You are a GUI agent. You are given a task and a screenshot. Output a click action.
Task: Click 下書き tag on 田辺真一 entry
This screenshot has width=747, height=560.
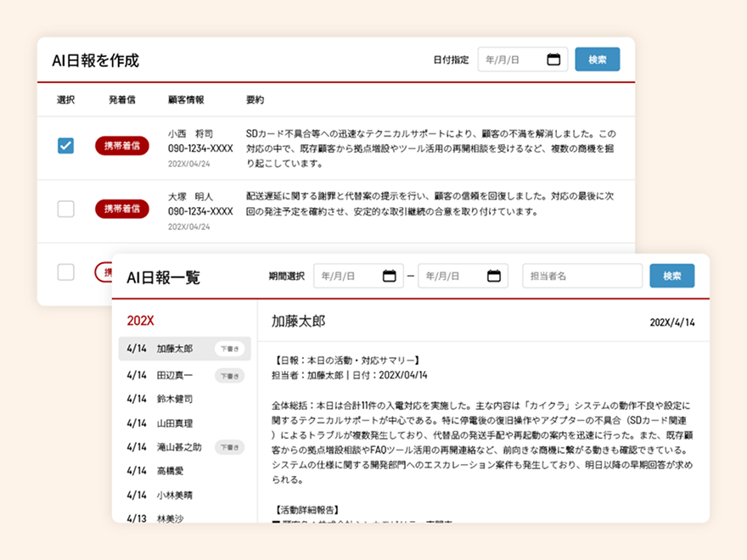tap(230, 376)
